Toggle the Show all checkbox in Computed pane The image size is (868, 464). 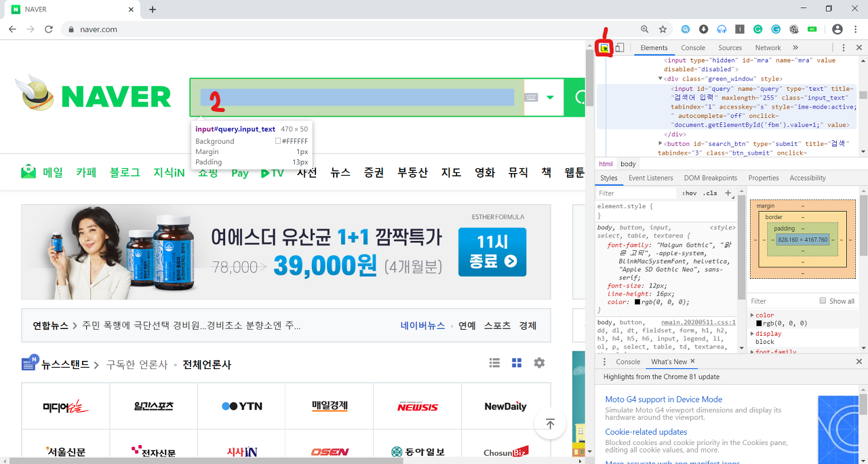(823, 301)
